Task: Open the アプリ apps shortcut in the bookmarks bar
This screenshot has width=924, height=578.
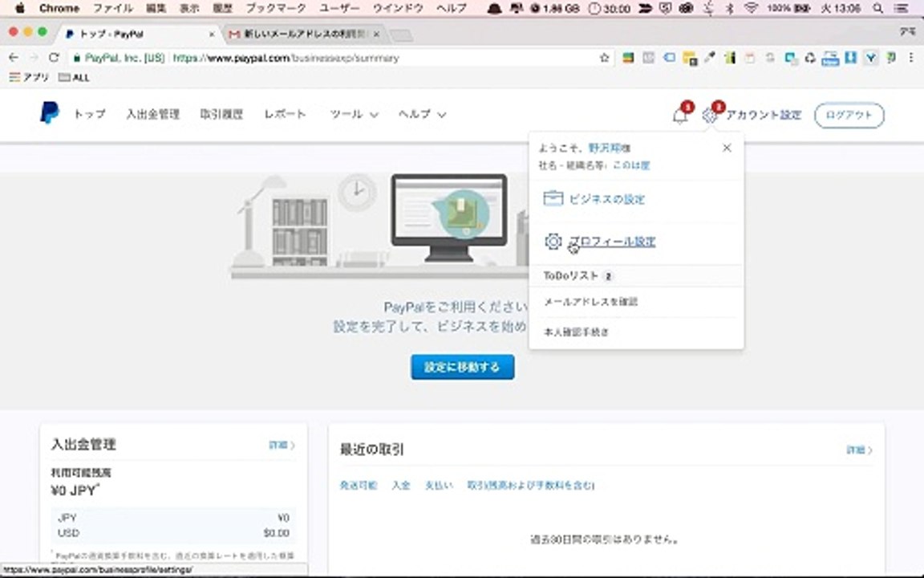Action: point(29,77)
